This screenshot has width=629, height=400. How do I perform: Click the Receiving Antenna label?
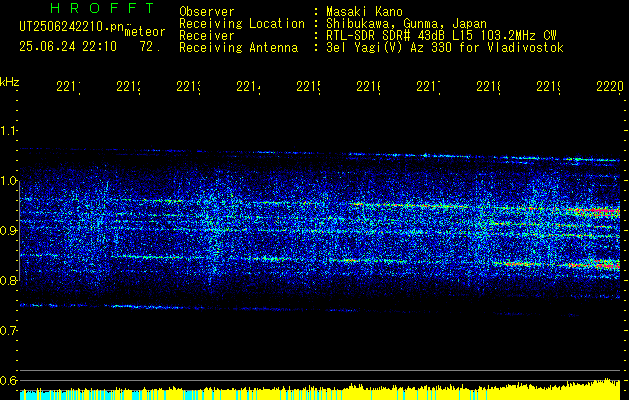click(239, 48)
